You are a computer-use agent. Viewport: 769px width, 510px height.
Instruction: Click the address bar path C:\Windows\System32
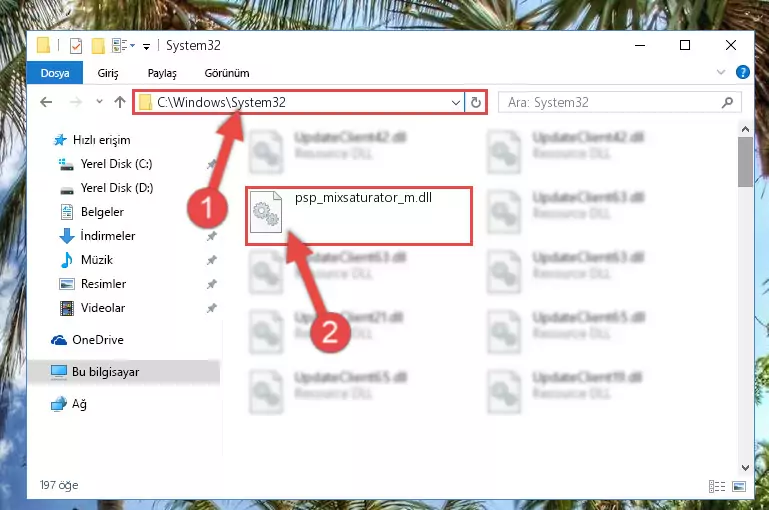[x=221, y=102]
